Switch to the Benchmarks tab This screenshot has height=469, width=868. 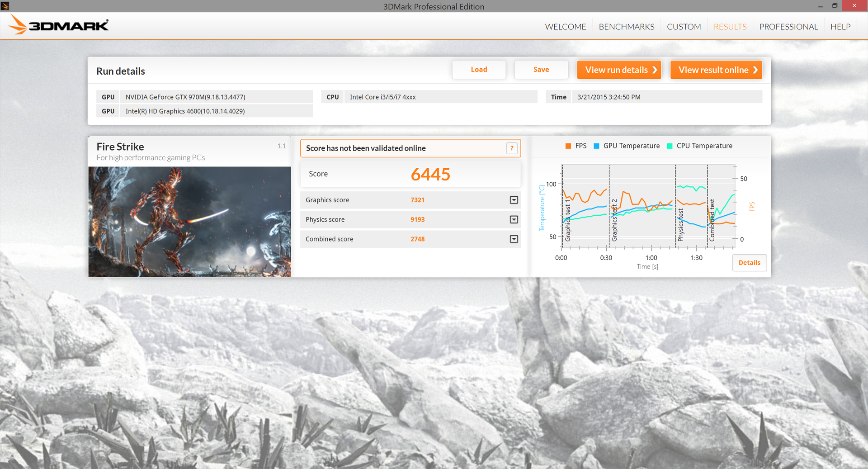626,27
